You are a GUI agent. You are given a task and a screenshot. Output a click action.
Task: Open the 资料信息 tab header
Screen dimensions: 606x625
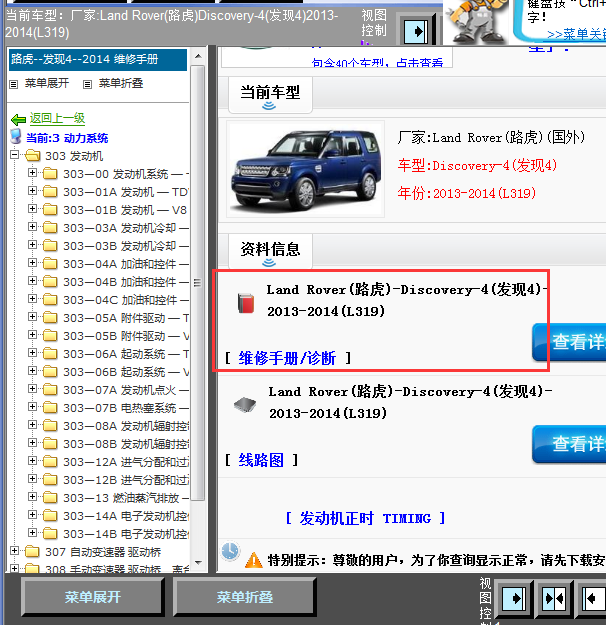point(270,252)
